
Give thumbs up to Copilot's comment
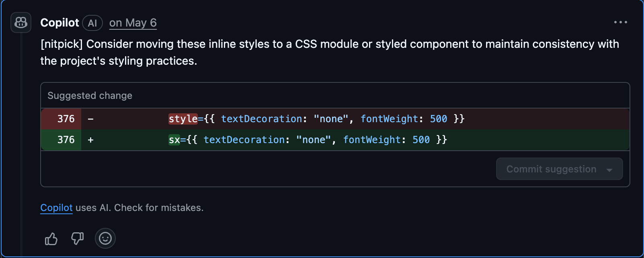pyautogui.click(x=51, y=239)
